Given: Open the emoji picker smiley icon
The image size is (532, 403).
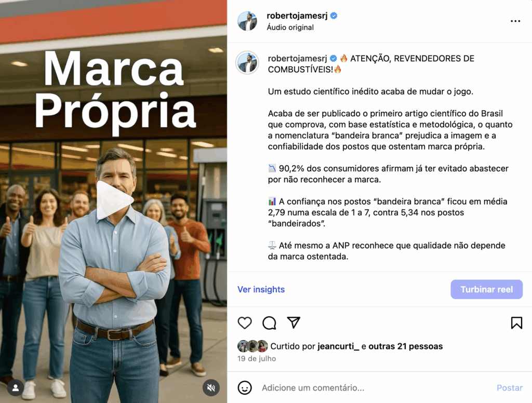Looking at the screenshot, I should pos(245,387).
